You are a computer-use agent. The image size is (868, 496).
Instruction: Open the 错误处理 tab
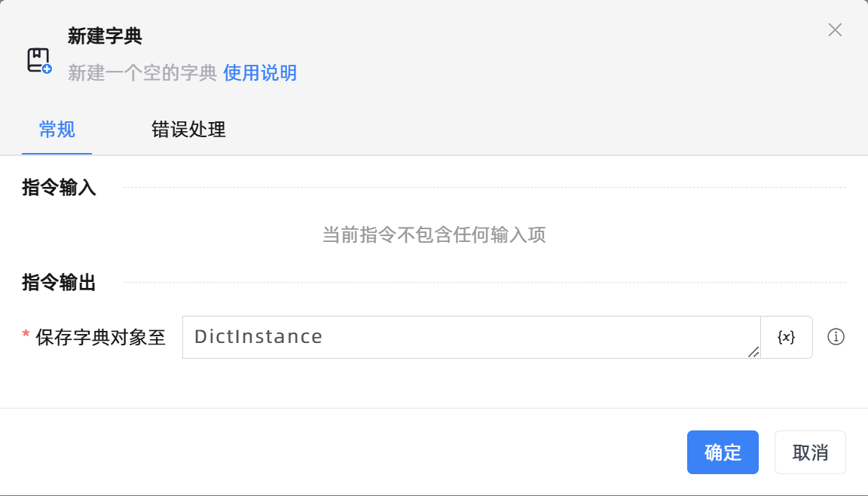[188, 130]
